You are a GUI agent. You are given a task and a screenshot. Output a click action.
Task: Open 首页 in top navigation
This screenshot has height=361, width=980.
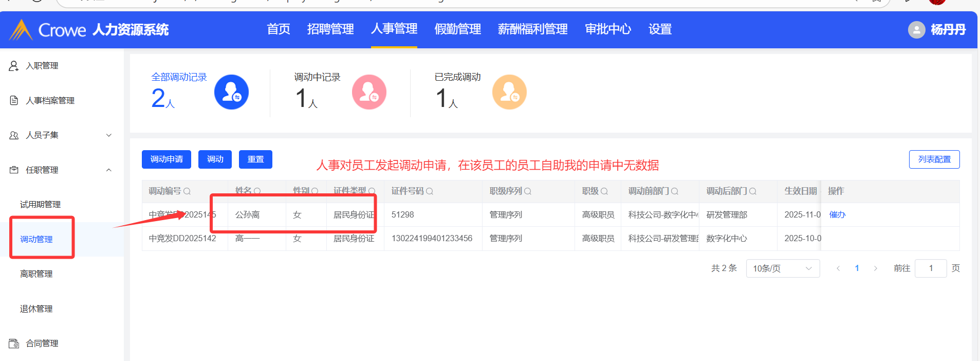tap(279, 29)
